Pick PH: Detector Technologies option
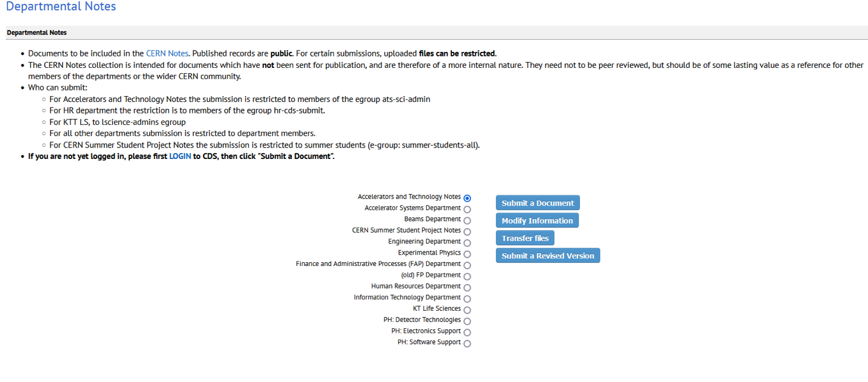 click(467, 321)
